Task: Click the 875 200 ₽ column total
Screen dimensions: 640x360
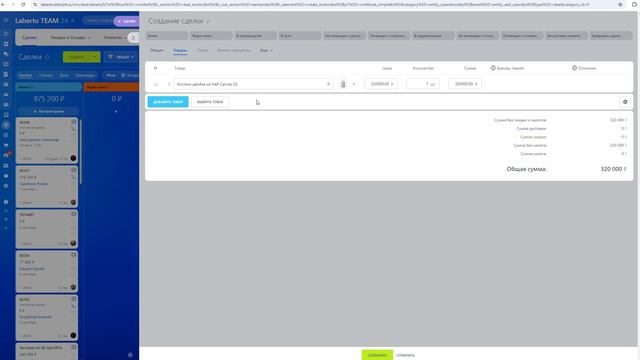Action: click(x=49, y=99)
